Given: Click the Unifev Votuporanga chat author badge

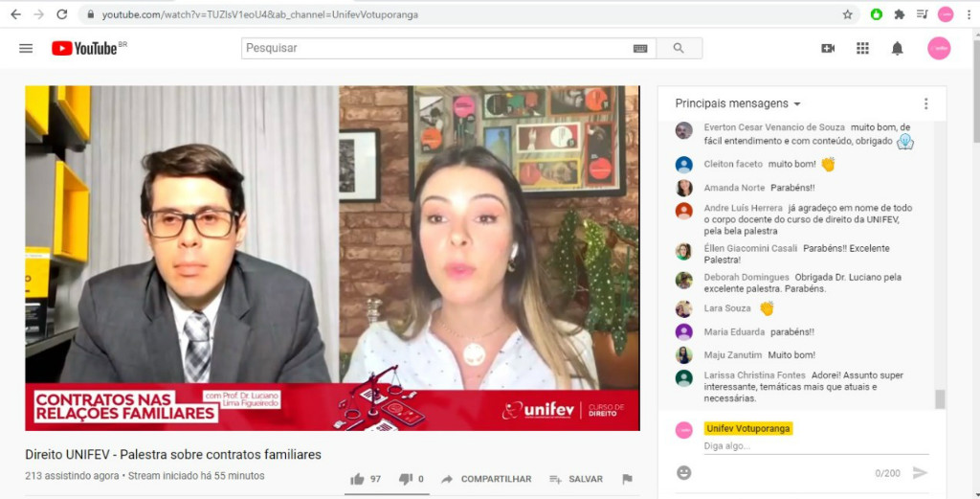Looking at the screenshot, I should coord(748,429).
